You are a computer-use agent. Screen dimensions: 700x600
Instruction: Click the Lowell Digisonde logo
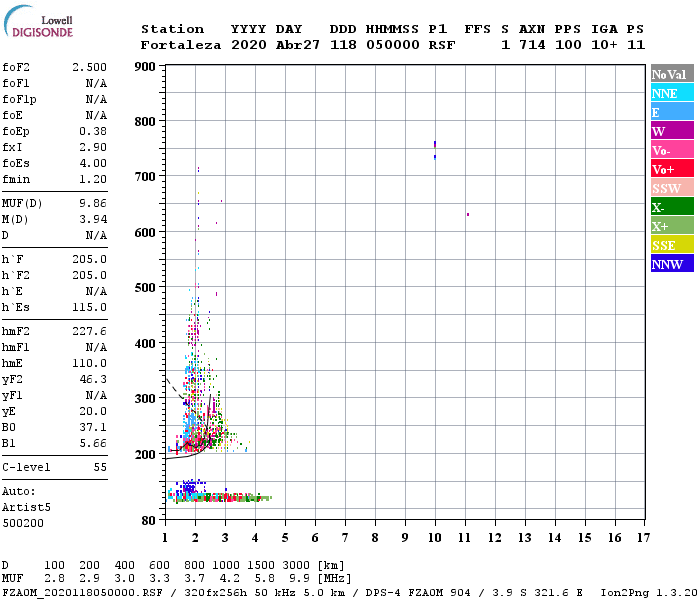pyautogui.click(x=38, y=22)
